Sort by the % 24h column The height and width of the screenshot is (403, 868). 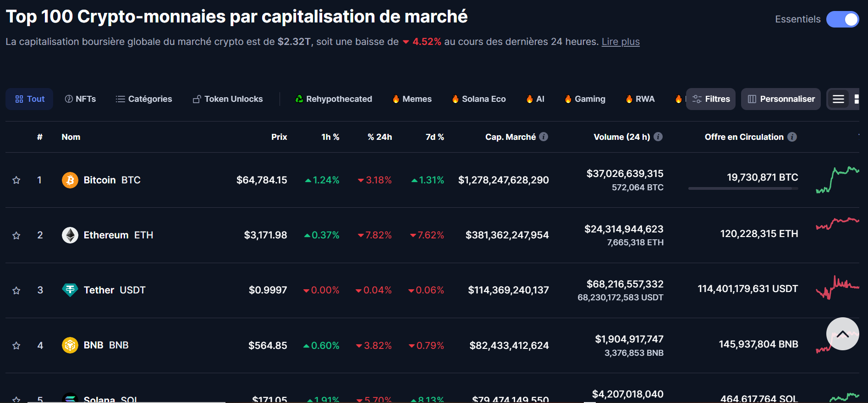coord(380,137)
